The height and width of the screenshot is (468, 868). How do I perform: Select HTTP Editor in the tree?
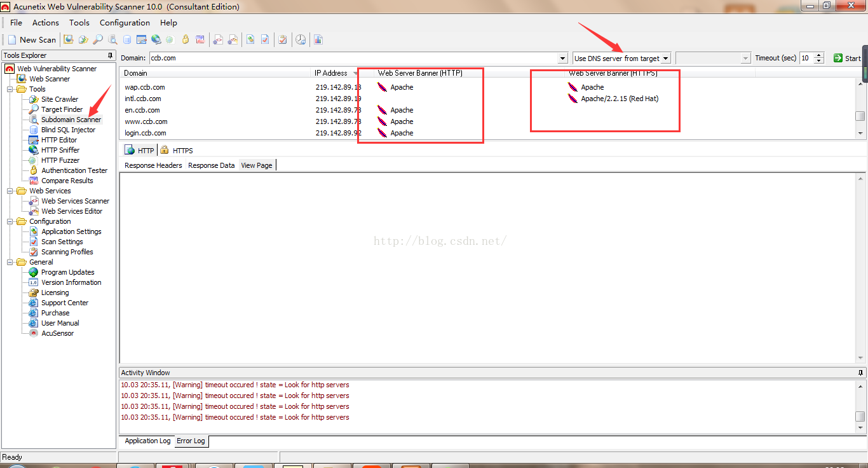pos(59,140)
